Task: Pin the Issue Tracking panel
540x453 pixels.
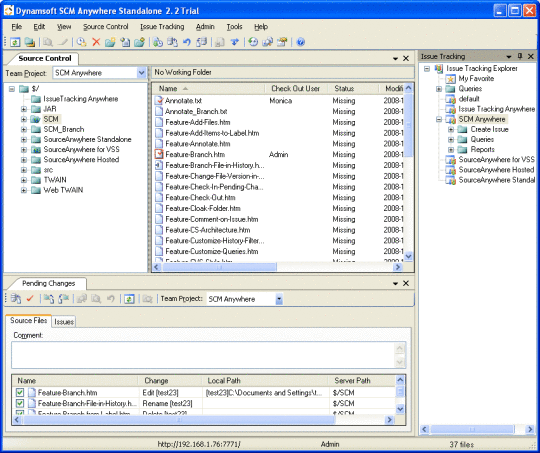Action: tap(520, 56)
